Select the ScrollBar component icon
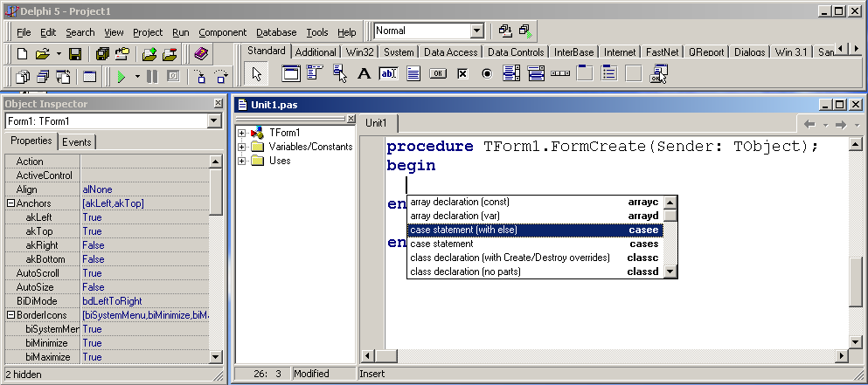The image size is (868, 385). [560, 73]
